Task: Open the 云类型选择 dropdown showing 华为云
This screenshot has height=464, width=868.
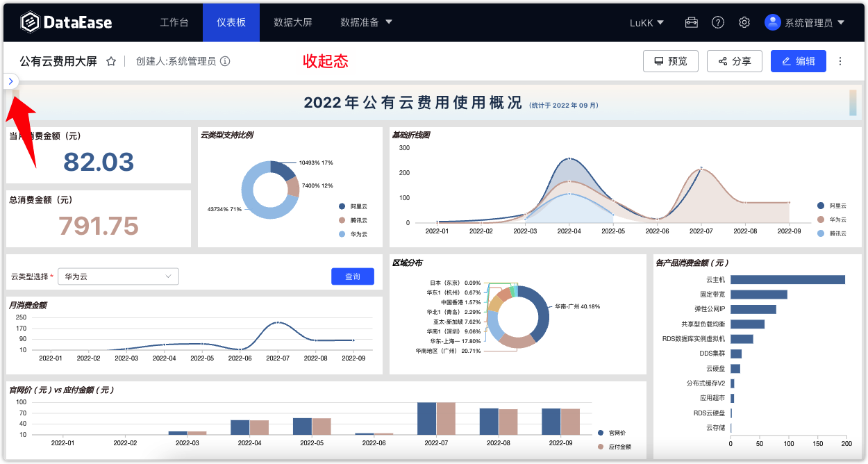Action: click(x=118, y=276)
